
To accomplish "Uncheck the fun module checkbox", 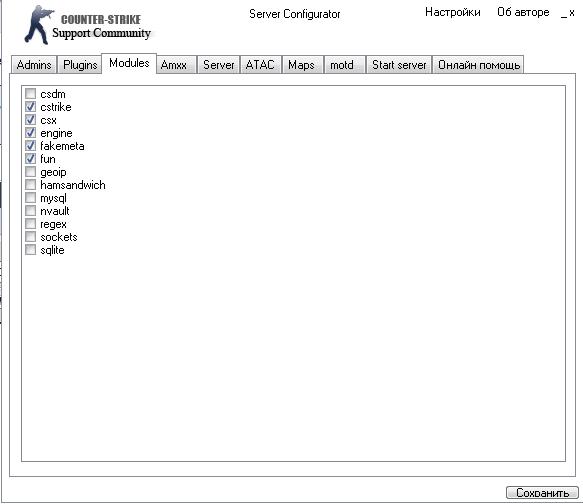I will click(30, 159).
